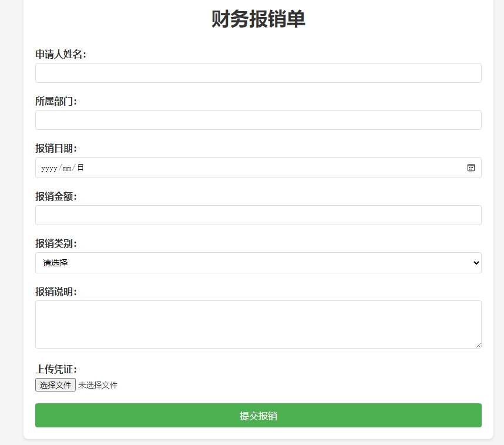Click the 报销日期 label

56,148
